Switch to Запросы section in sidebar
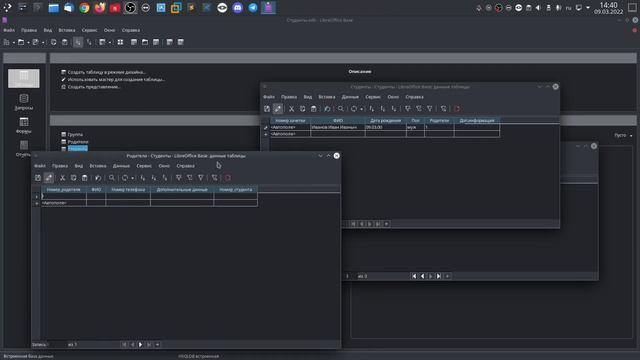This screenshot has height=360, width=640. tap(24, 102)
